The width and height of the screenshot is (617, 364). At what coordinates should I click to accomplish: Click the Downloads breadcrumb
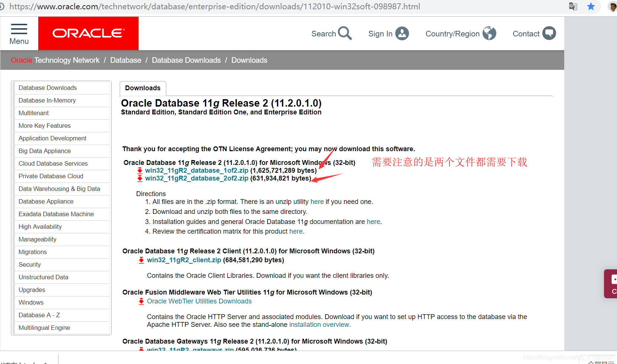249,60
